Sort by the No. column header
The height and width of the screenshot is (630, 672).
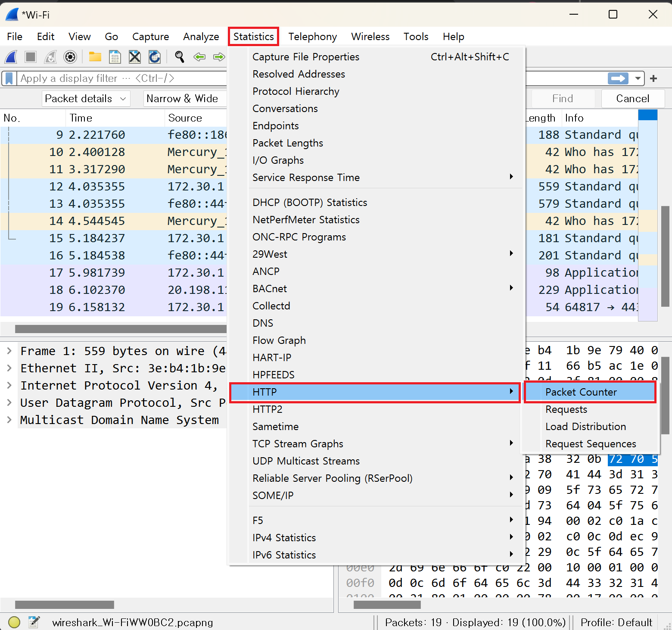[33, 118]
